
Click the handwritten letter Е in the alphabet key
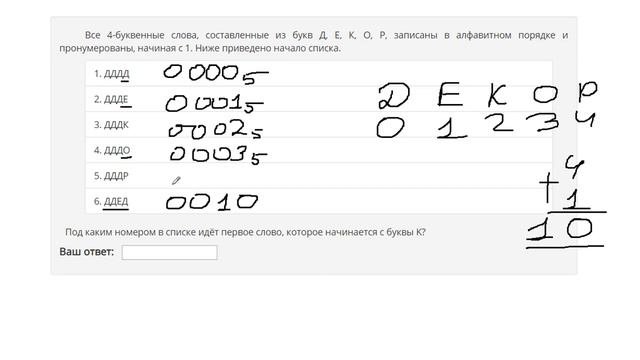(x=450, y=94)
